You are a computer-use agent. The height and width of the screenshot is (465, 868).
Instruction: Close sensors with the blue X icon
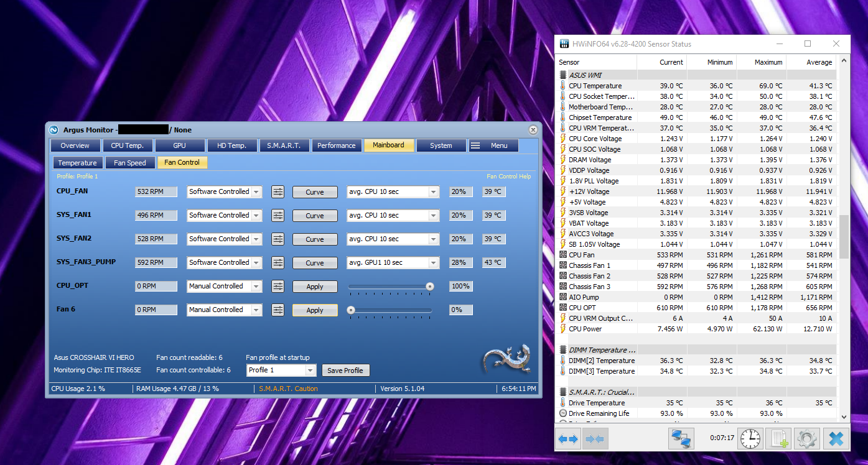point(836,439)
